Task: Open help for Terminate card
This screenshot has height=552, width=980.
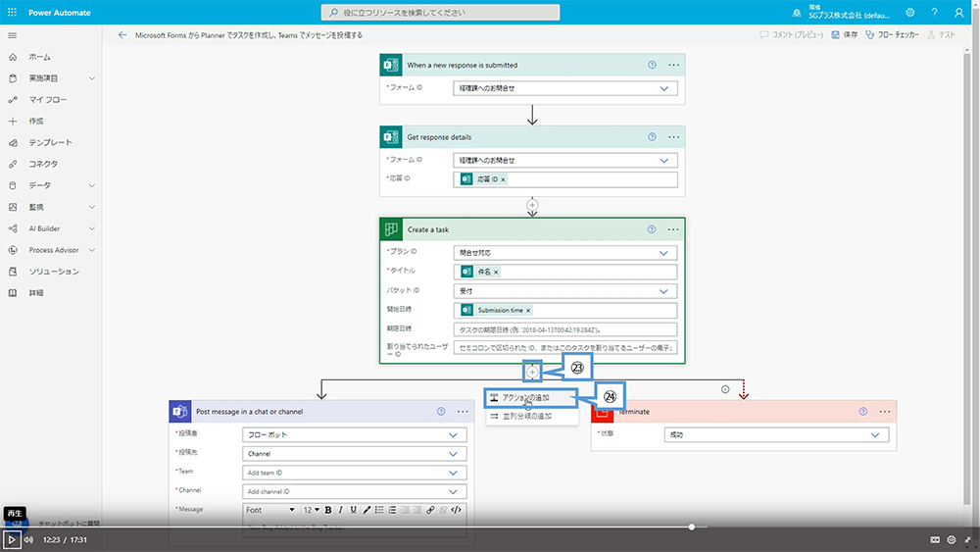Action: (862, 412)
